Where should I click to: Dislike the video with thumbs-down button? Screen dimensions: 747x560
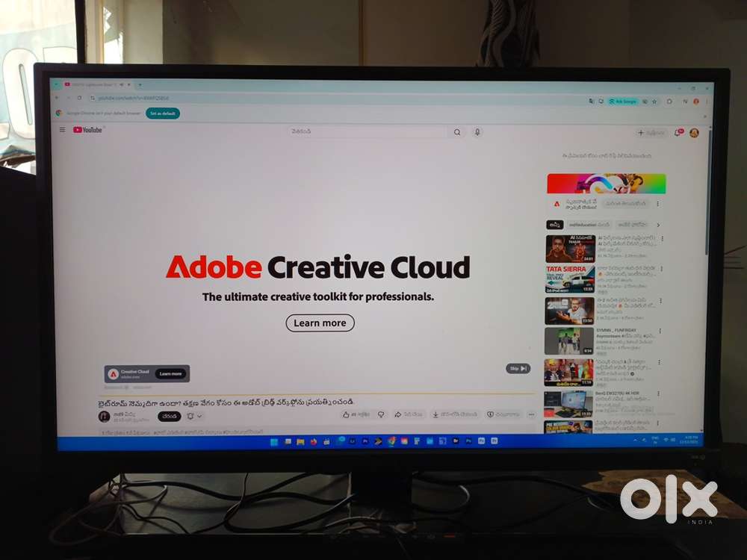click(x=380, y=414)
